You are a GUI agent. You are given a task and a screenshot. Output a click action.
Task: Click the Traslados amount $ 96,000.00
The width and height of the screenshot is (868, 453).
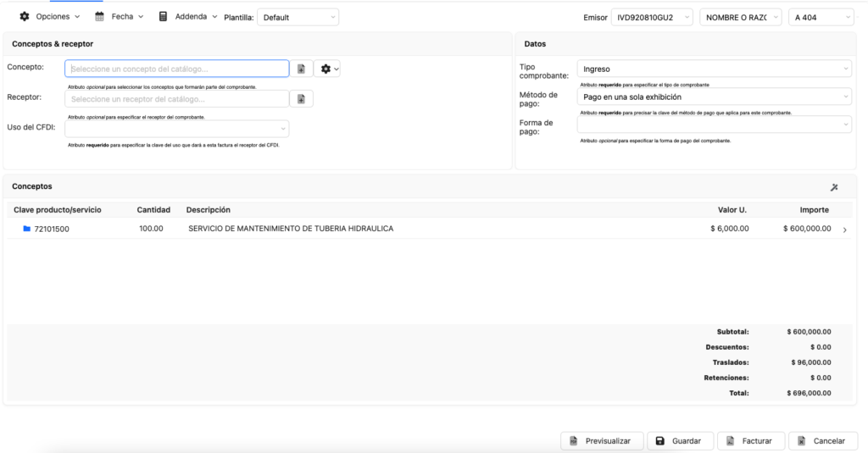811,362
